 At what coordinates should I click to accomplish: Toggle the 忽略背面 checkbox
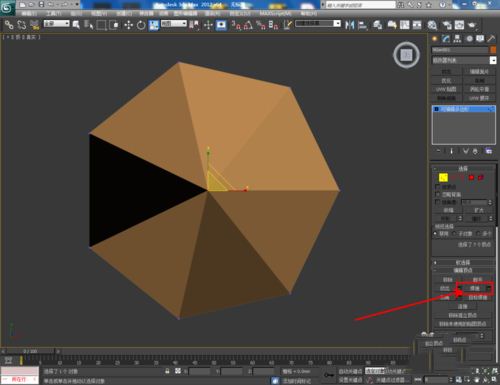tap(437, 194)
